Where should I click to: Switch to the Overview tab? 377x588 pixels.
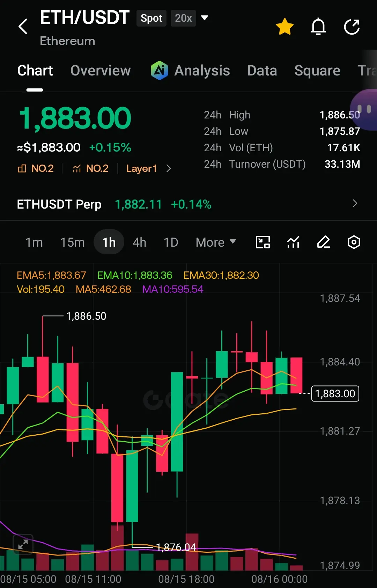[101, 71]
